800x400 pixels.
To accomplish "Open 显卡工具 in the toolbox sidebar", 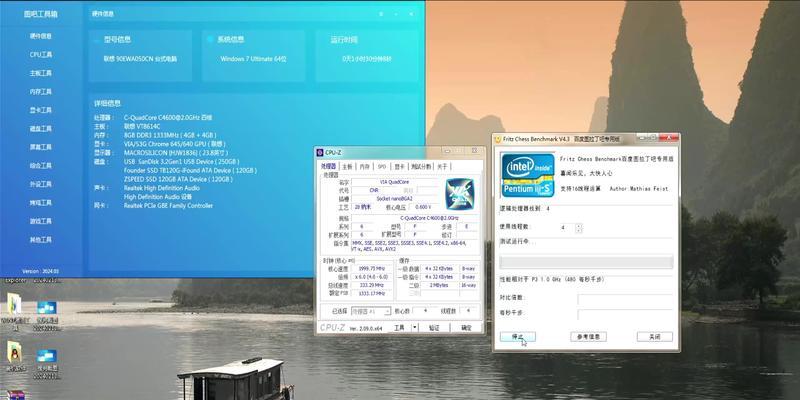I will (x=40, y=110).
